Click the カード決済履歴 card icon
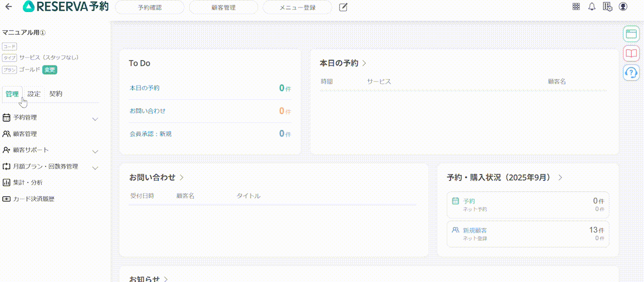 (7, 199)
